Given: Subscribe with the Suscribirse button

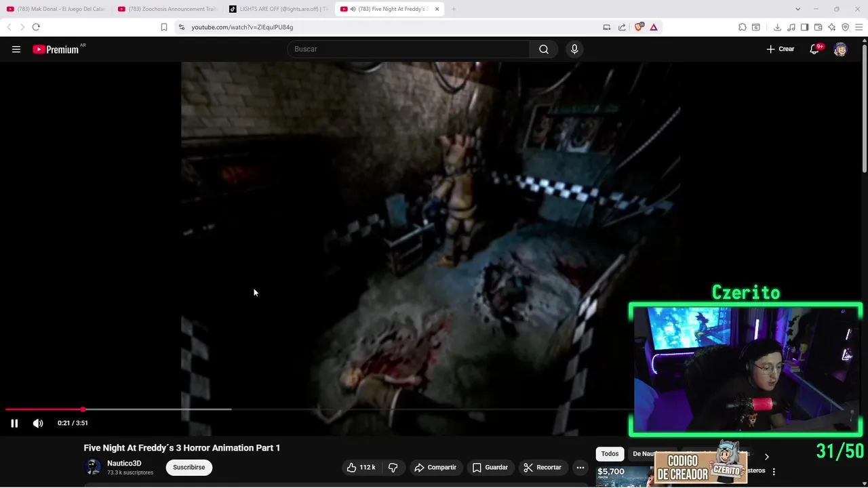Looking at the screenshot, I should [189, 467].
